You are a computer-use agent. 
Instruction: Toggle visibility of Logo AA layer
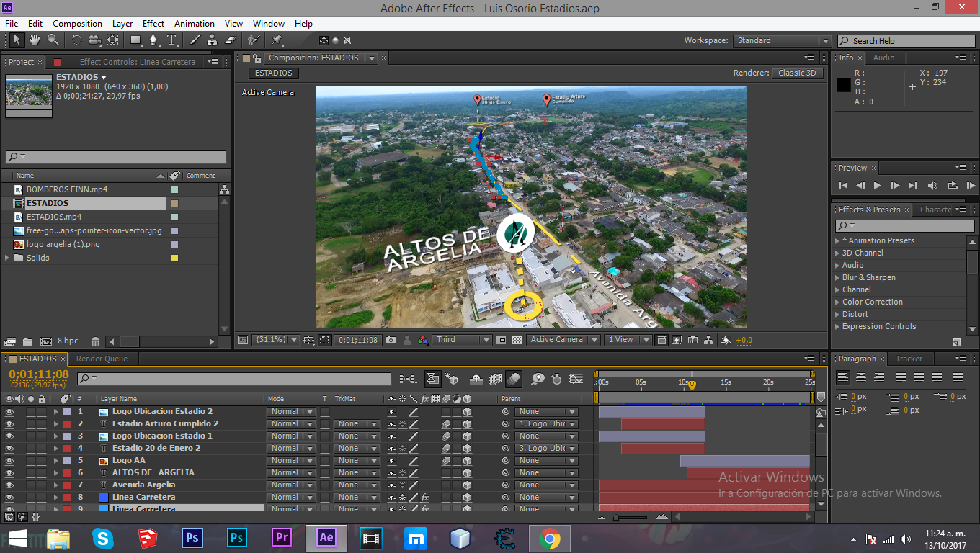coord(9,461)
